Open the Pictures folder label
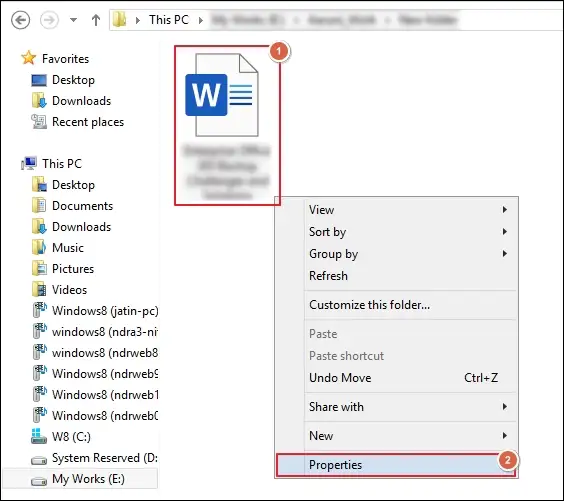 (x=73, y=269)
